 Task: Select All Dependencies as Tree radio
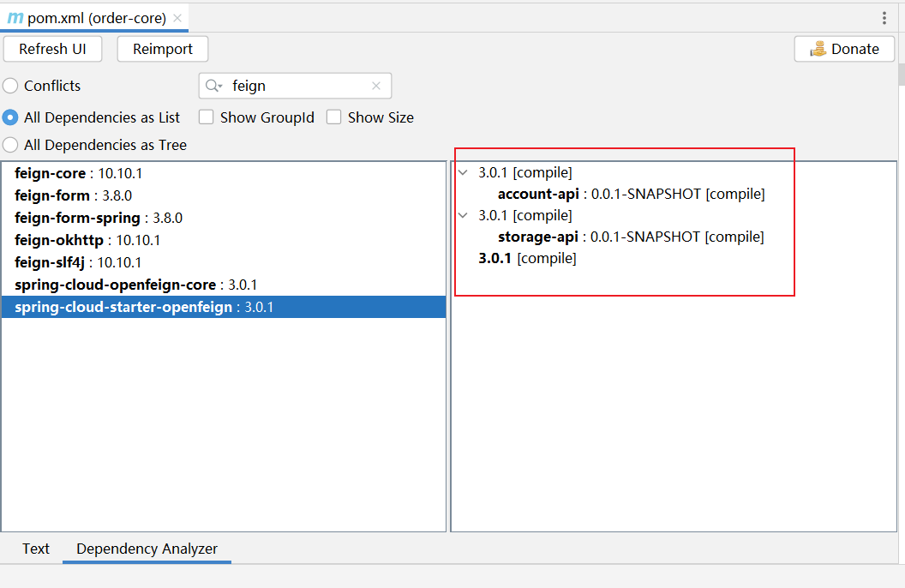[10, 145]
